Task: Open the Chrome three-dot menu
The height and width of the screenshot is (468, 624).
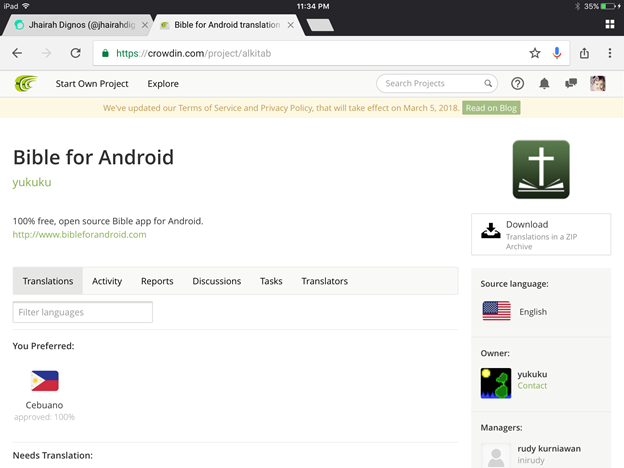Action: click(x=610, y=53)
